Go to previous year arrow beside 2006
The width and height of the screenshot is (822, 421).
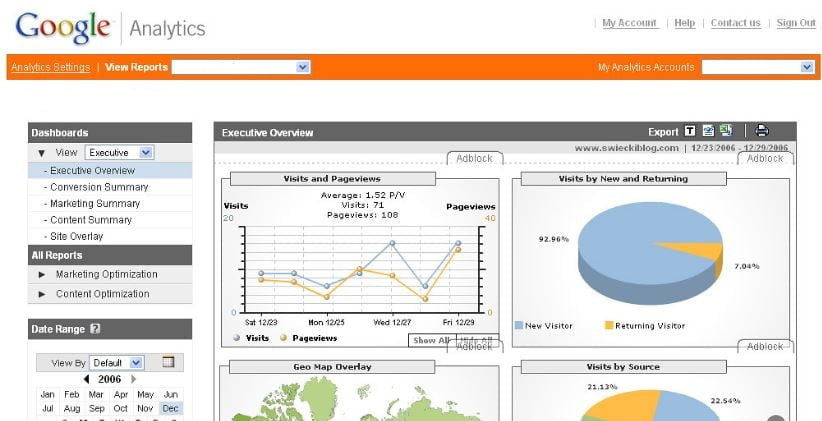(x=86, y=379)
